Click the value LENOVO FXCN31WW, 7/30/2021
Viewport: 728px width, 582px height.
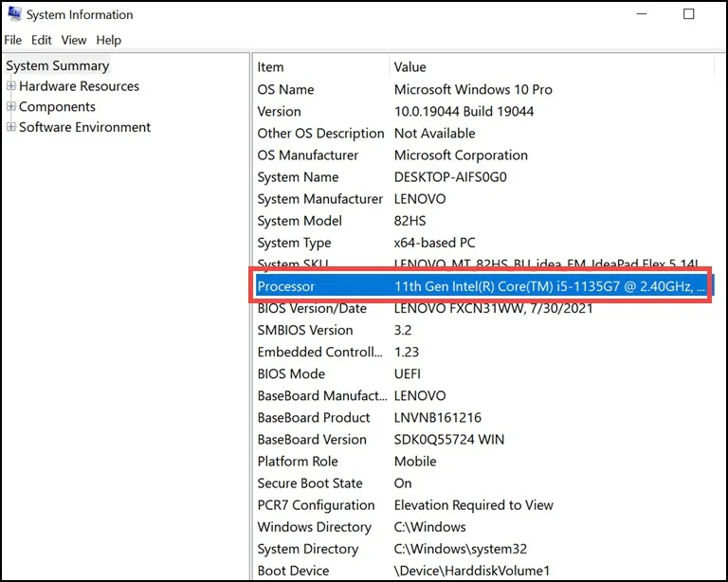click(x=493, y=308)
